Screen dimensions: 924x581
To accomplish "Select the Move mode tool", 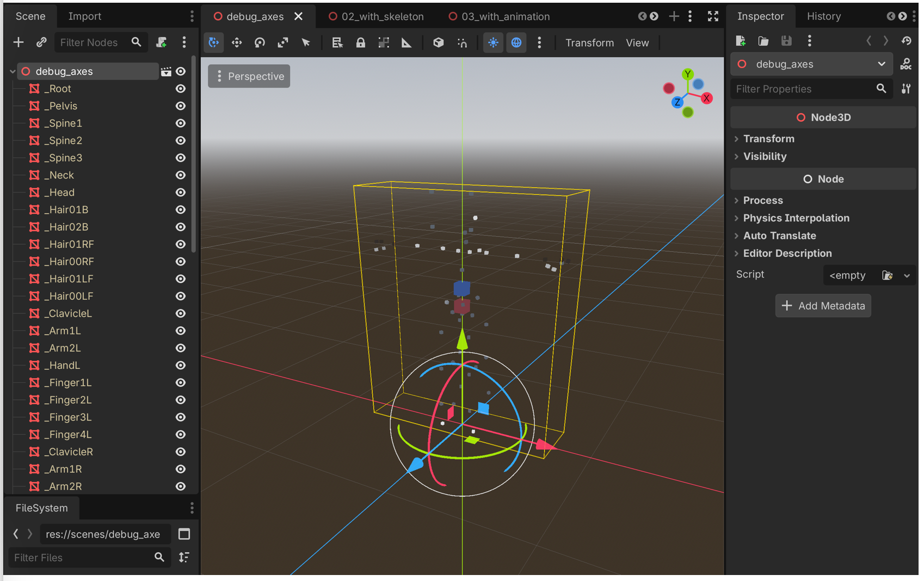I will point(237,42).
